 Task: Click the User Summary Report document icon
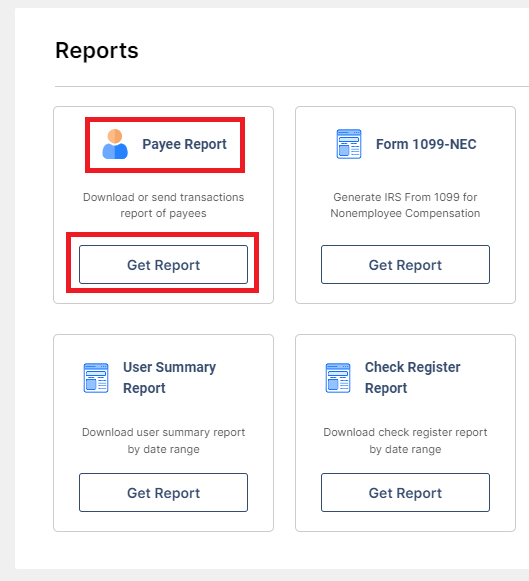(x=96, y=378)
